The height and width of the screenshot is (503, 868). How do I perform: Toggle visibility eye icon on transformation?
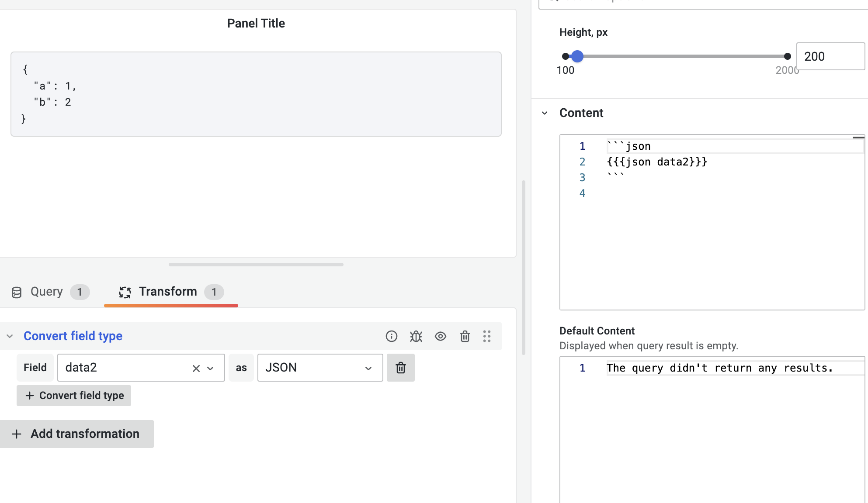pyautogui.click(x=441, y=337)
